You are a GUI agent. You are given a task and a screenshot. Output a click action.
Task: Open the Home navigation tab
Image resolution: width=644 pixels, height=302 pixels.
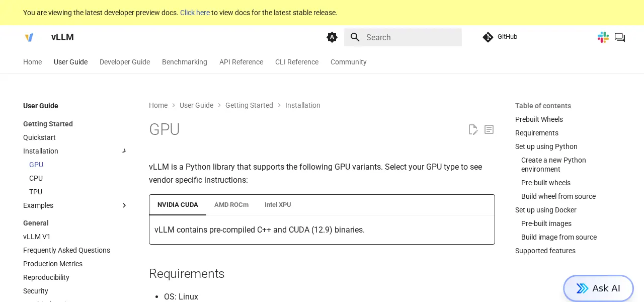click(32, 62)
